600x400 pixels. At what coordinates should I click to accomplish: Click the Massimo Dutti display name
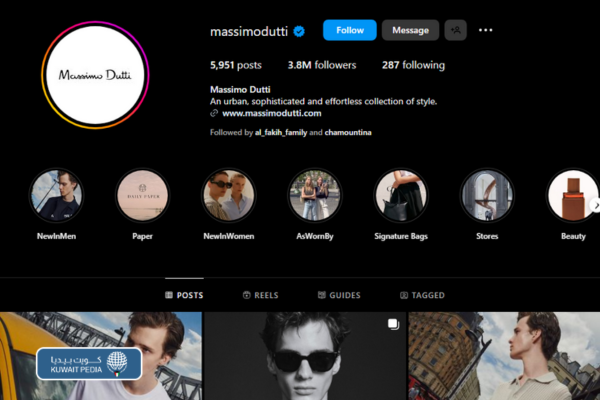(240, 90)
